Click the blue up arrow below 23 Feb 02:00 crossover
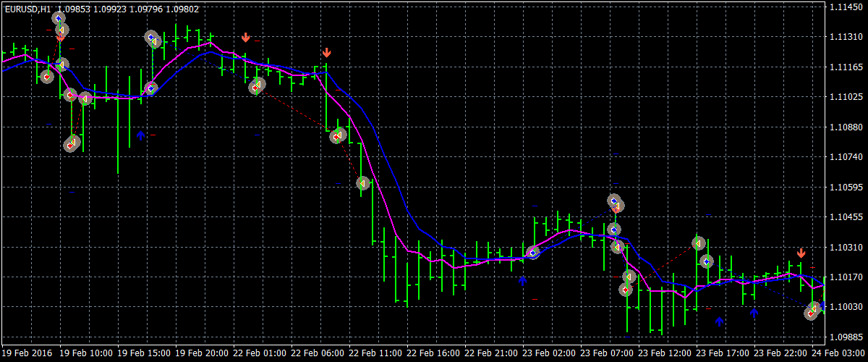This screenshot has height=362, width=868. point(522,280)
